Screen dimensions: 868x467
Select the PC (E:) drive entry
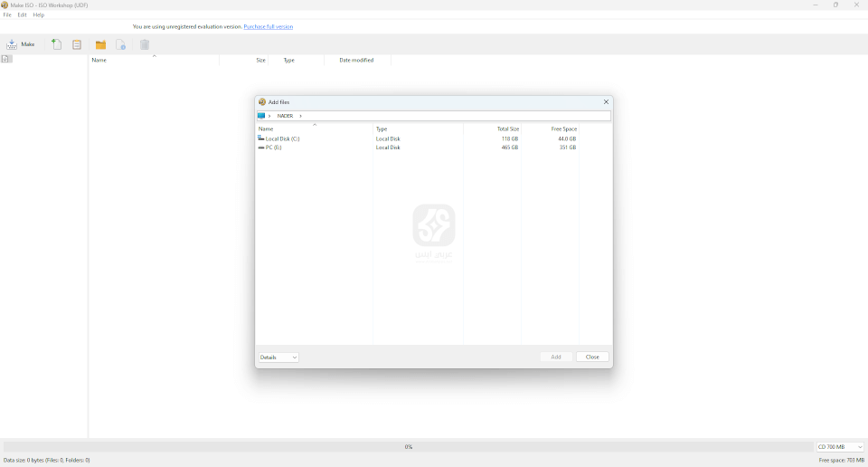click(x=273, y=148)
